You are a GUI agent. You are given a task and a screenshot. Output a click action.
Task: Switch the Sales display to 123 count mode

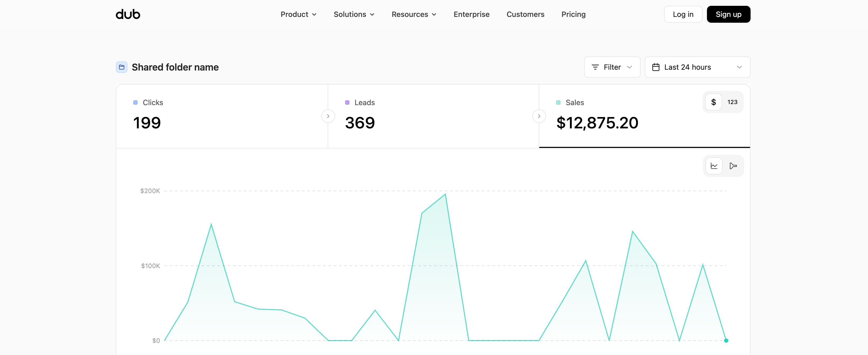point(733,102)
